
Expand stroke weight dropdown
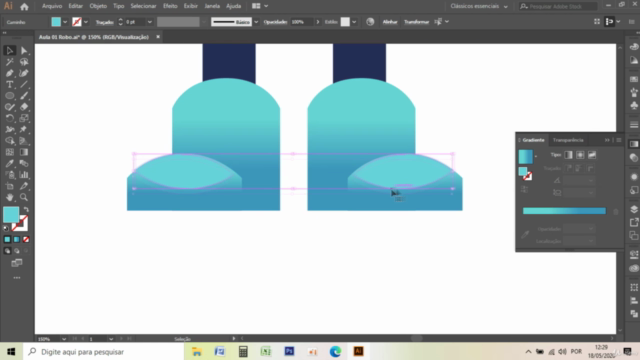(x=150, y=22)
